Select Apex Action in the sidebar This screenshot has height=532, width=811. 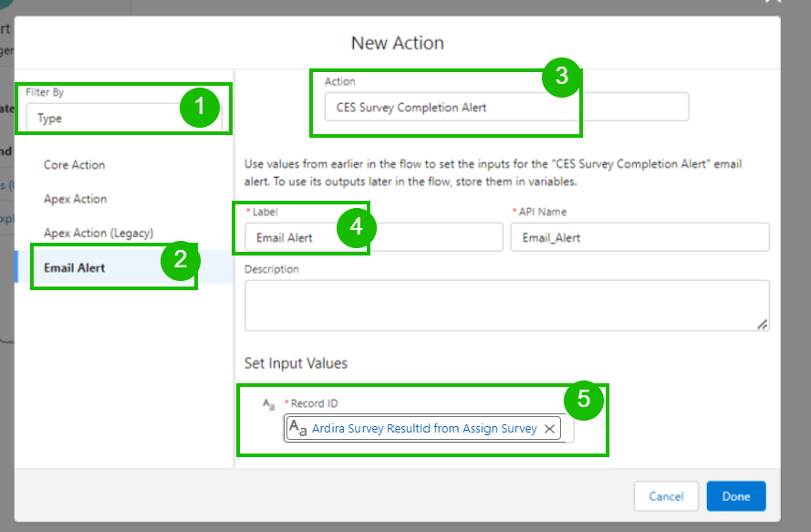pyautogui.click(x=76, y=199)
